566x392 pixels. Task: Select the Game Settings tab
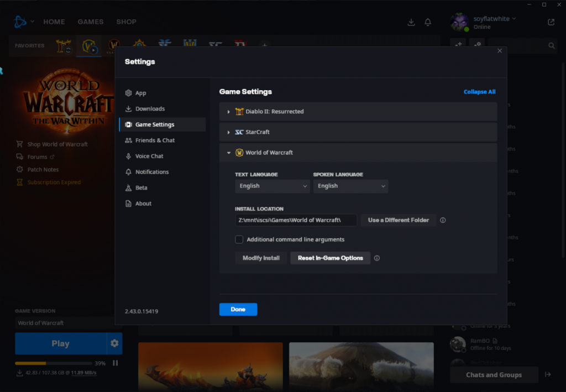click(162, 124)
